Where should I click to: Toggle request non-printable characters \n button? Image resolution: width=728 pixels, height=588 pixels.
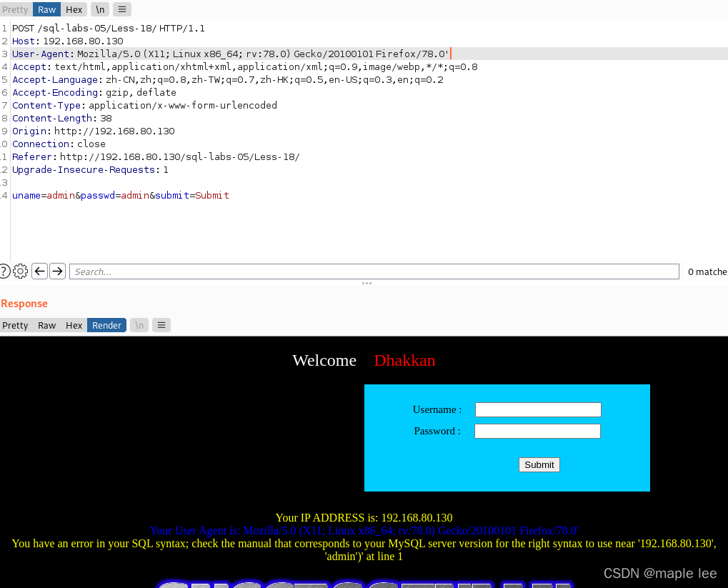100,9
